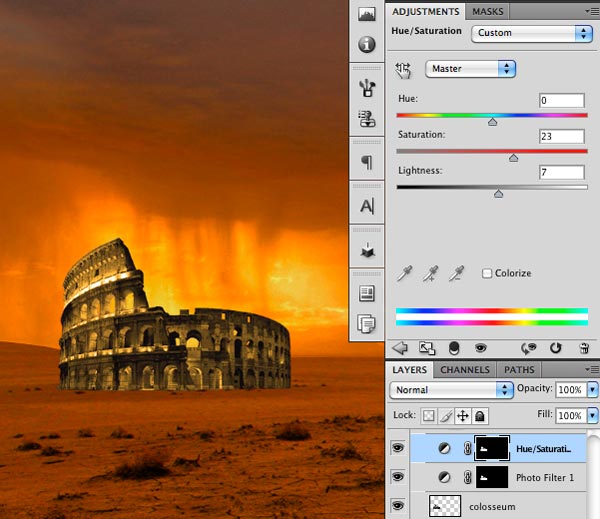600x519 pixels.
Task: Toggle Lock all padlock
Action: (x=479, y=416)
